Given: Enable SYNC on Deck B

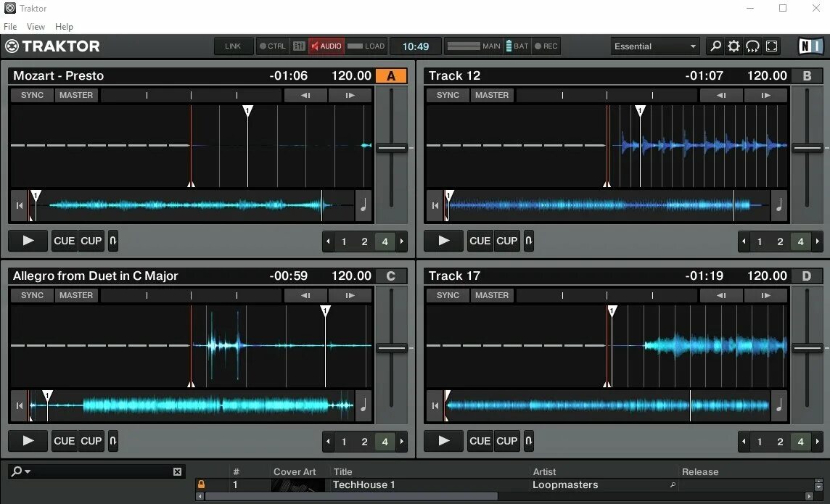Looking at the screenshot, I should (x=448, y=95).
